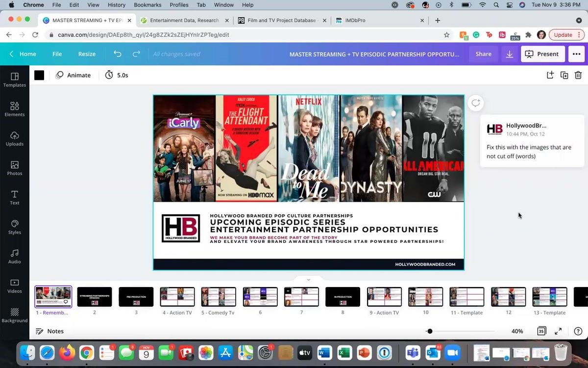Click the download icon next to Share

(510, 54)
